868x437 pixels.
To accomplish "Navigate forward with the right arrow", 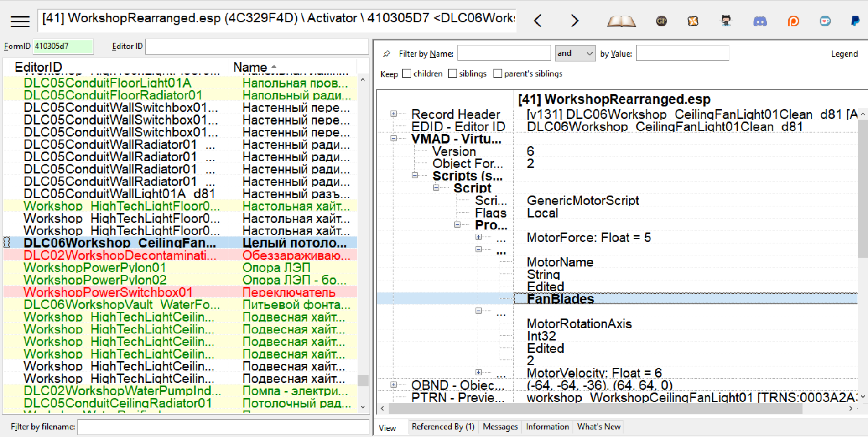I will [574, 21].
